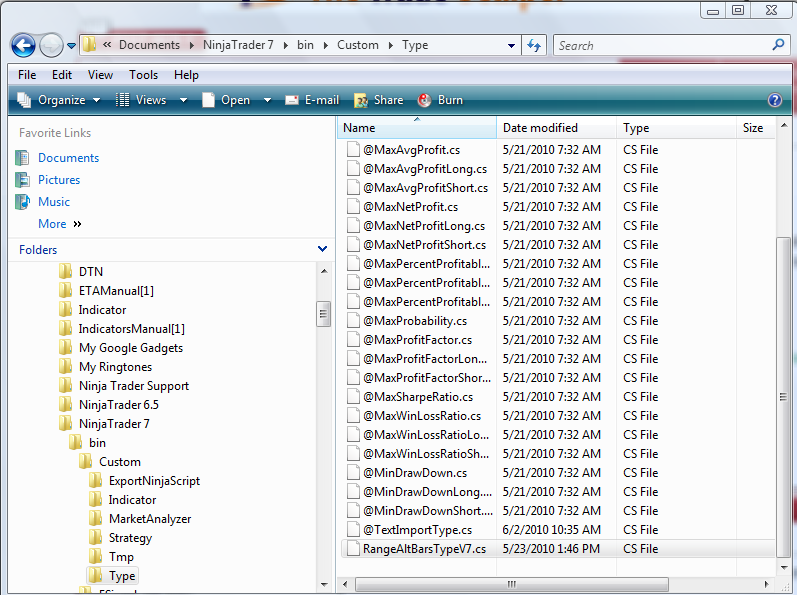Select file @MinDrawDown.cs
The width and height of the screenshot is (797, 595).
tap(415, 473)
